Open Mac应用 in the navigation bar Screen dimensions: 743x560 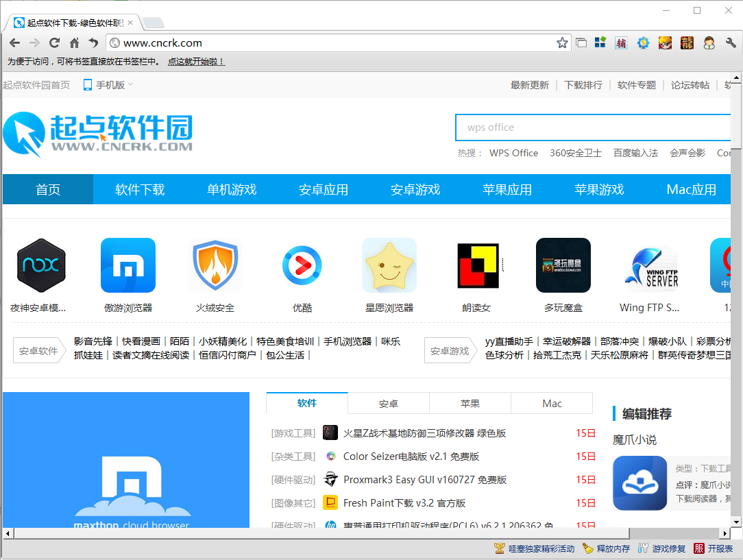[692, 189]
